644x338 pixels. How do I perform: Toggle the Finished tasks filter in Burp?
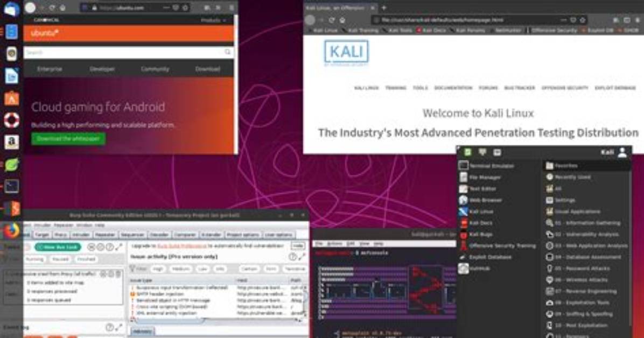[86, 259]
